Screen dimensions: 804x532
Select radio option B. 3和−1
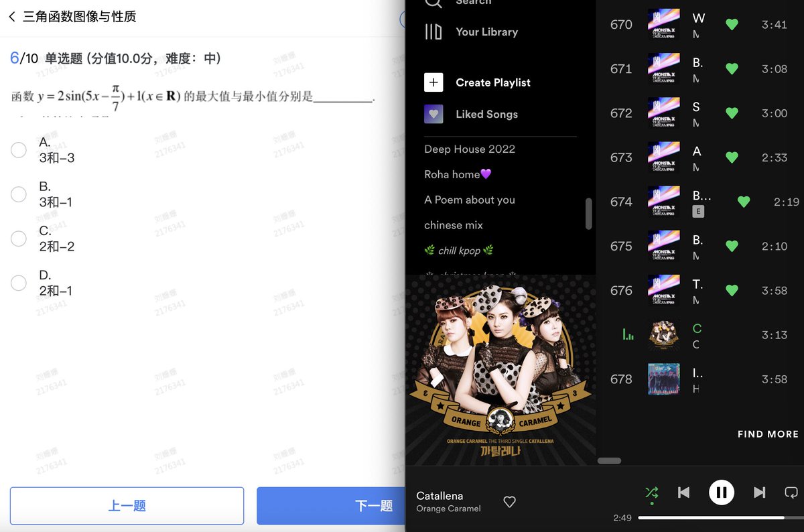click(19, 194)
